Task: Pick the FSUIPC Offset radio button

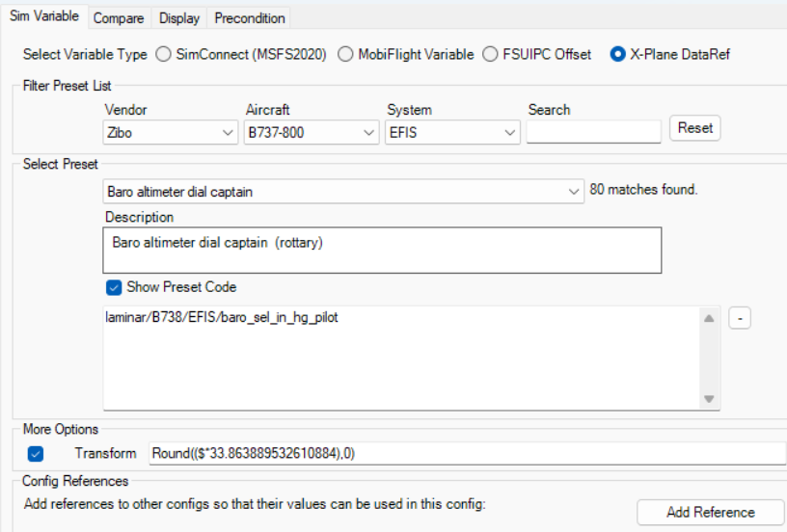Action: pos(491,55)
